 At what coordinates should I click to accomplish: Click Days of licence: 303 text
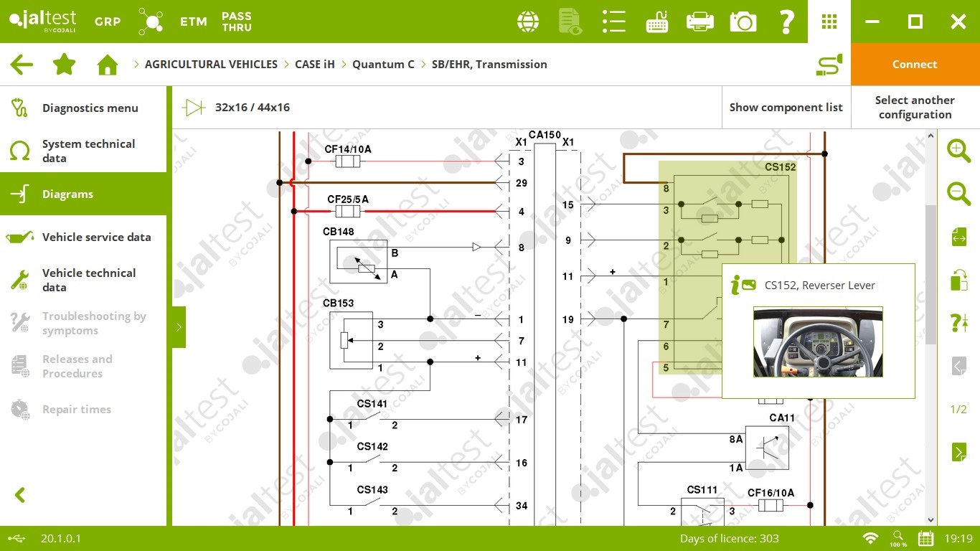(730, 539)
